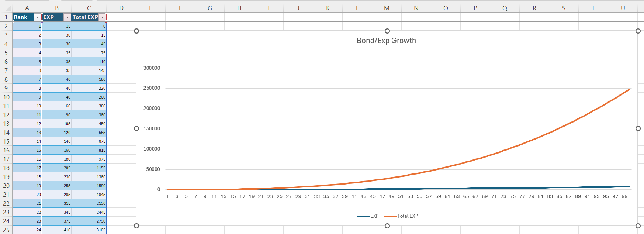The width and height of the screenshot is (644, 234).
Task: Click the EXP cell showing 410
Action: (57, 230)
